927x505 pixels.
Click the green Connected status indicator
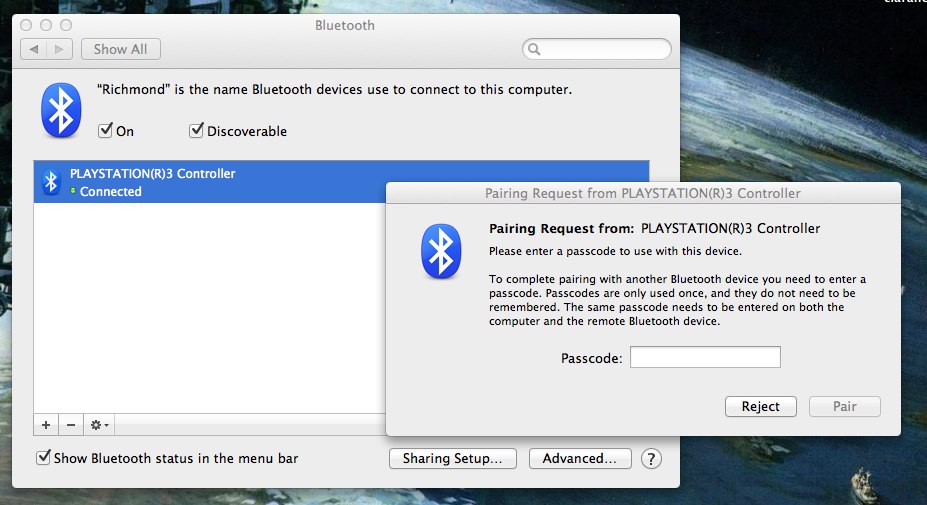coord(73,191)
